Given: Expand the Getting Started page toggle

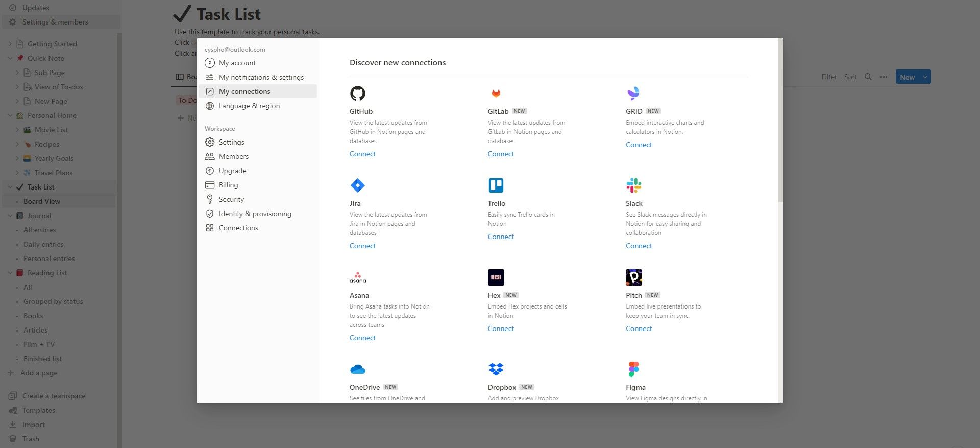Looking at the screenshot, I should pyautogui.click(x=10, y=44).
